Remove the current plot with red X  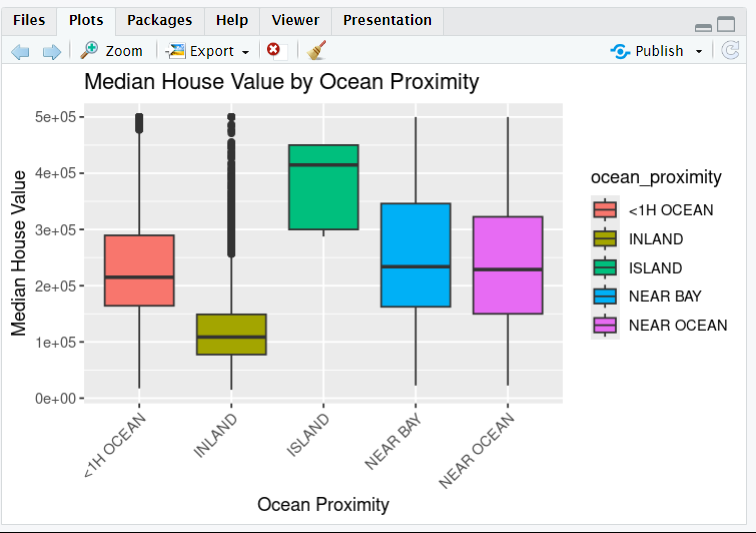(x=273, y=50)
